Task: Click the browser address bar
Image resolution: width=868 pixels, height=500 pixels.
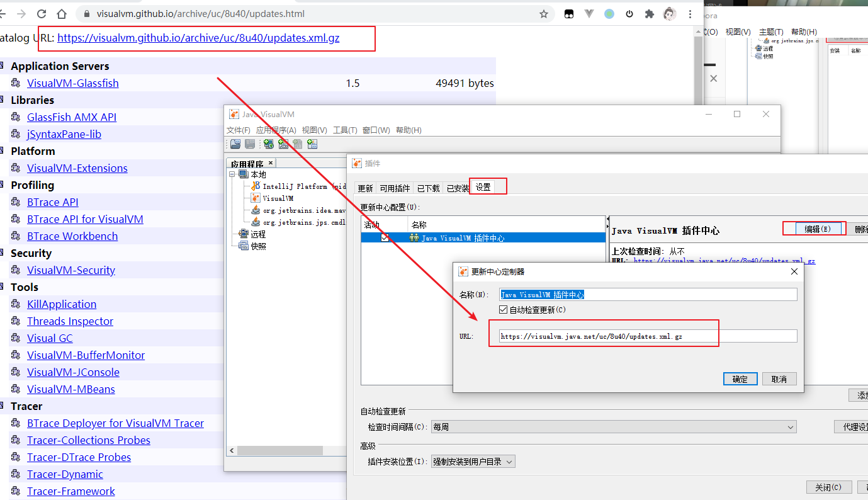Action: click(315, 14)
